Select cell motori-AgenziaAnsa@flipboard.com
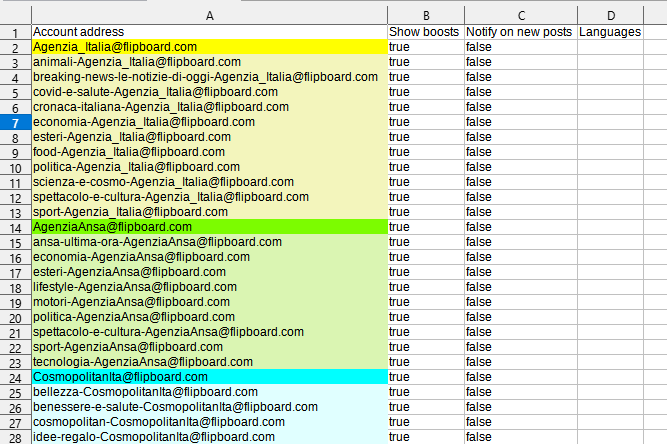This screenshot has width=667, height=444. click(x=210, y=302)
